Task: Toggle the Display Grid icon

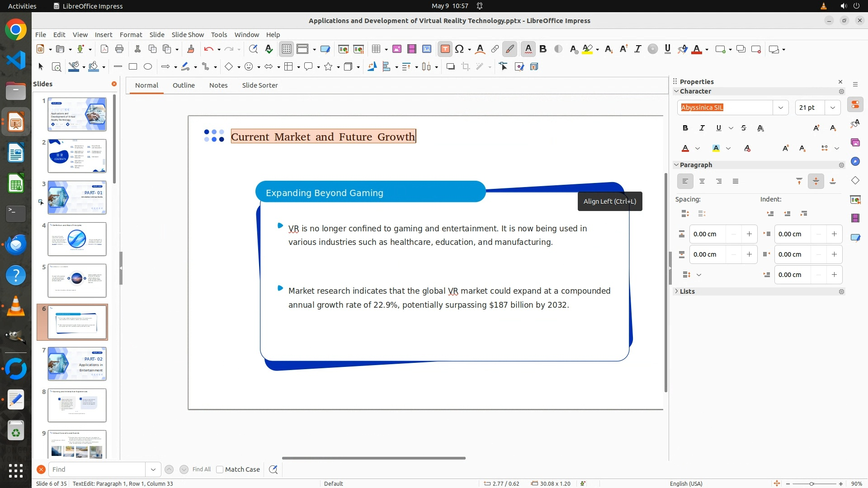Action: point(287,49)
